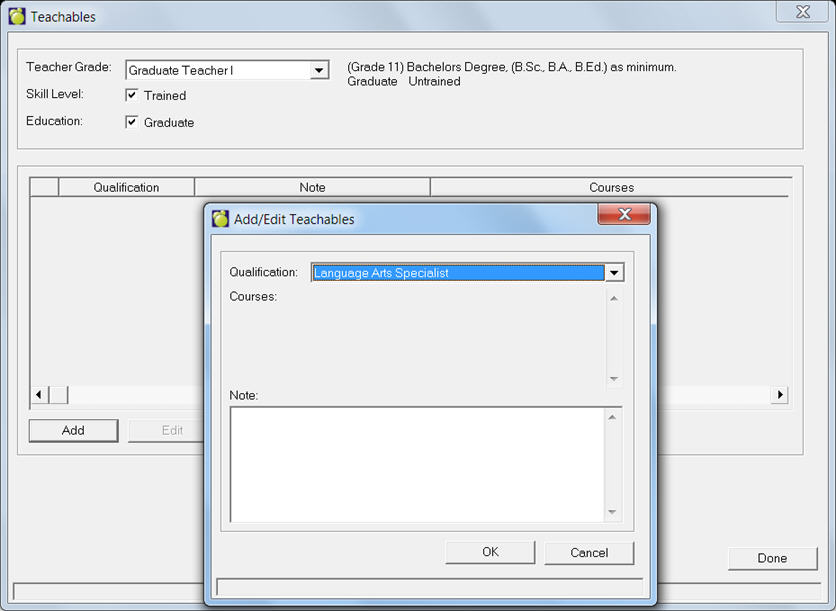Click the Qualification column header
This screenshot has height=611, width=836.
tap(126, 187)
